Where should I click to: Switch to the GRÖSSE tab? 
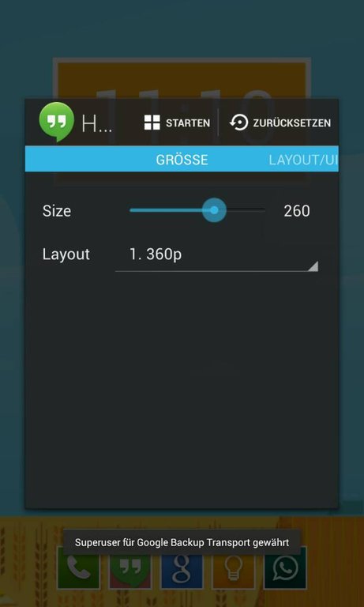tap(182, 160)
